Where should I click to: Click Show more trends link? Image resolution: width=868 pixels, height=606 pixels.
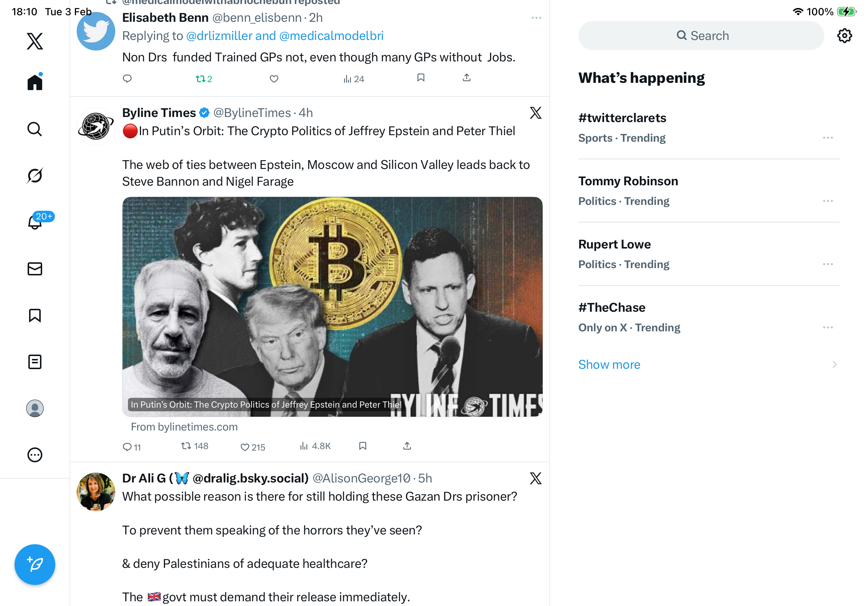609,364
